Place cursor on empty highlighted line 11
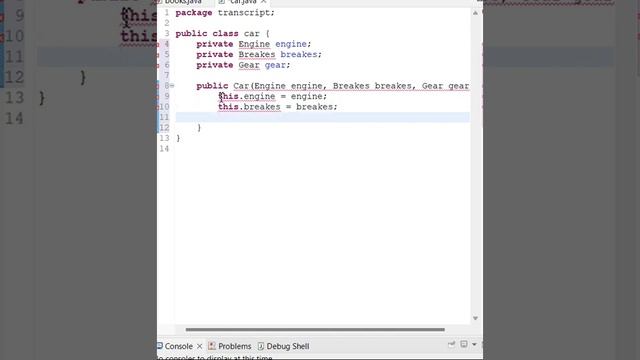This screenshot has height=360, width=640. pyautogui.click(x=322, y=118)
